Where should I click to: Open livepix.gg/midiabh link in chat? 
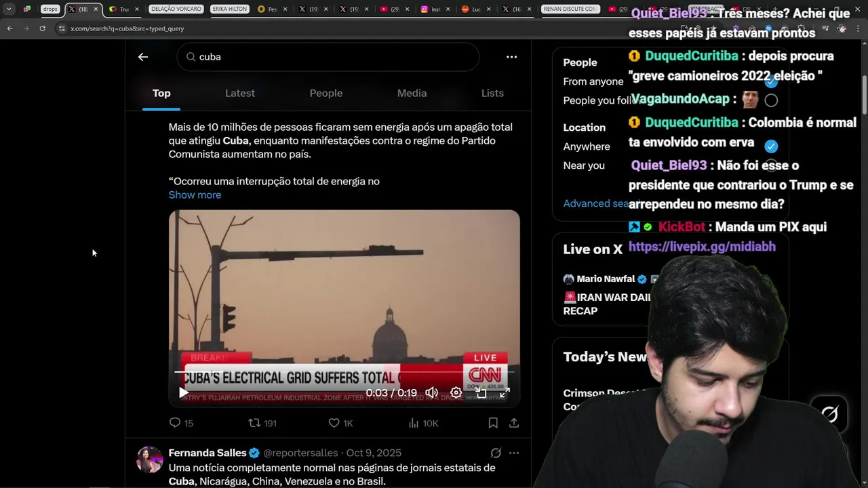pos(702,247)
